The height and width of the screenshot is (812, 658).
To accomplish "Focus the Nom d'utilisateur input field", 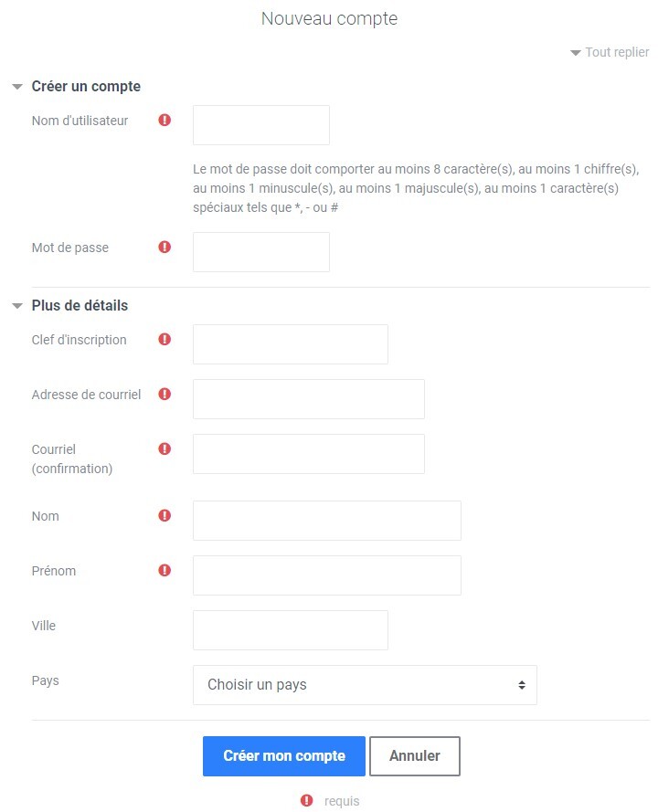I will [x=261, y=125].
